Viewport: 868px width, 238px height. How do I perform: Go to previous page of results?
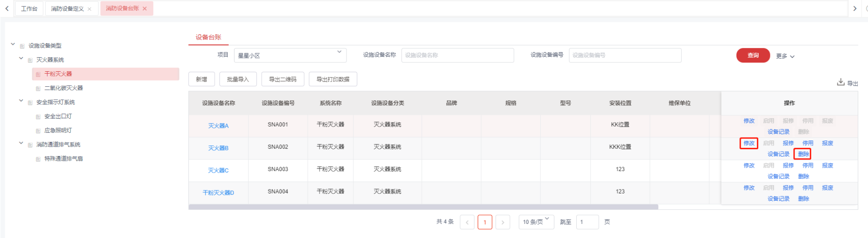[x=467, y=222]
